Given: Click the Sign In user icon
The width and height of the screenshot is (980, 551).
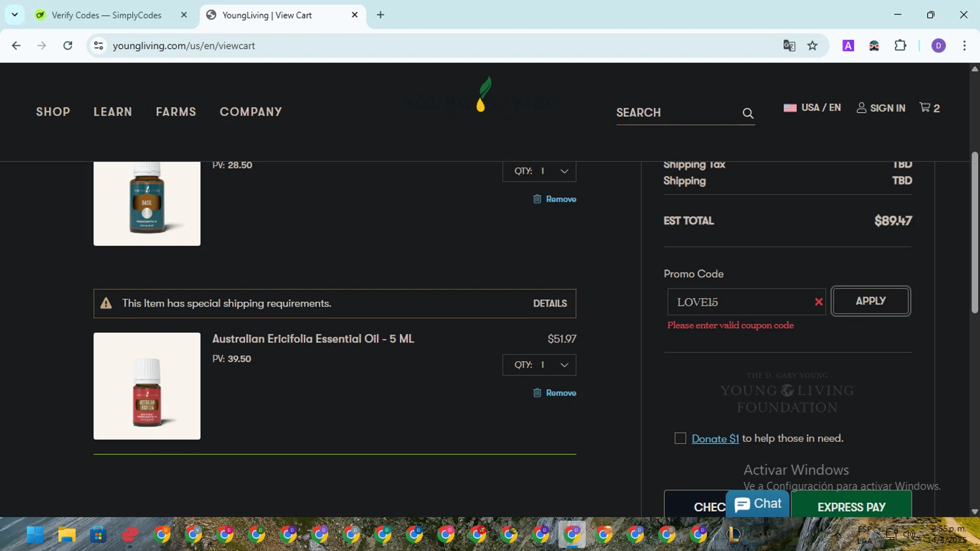Looking at the screenshot, I should (x=862, y=108).
